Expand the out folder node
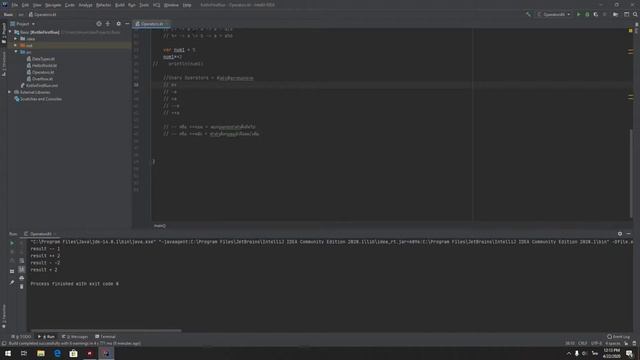The image size is (640, 360). pyautogui.click(x=16, y=45)
